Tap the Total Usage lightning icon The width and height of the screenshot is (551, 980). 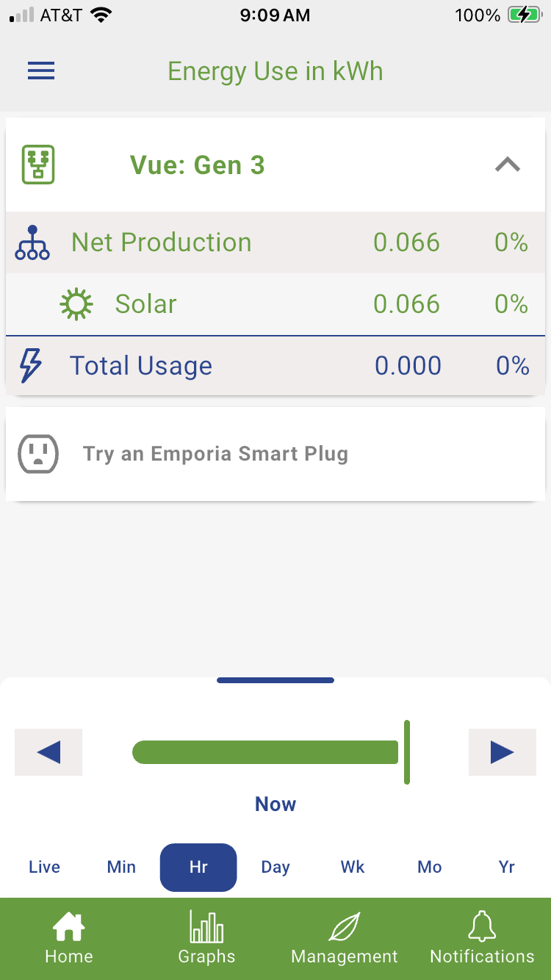click(31, 366)
